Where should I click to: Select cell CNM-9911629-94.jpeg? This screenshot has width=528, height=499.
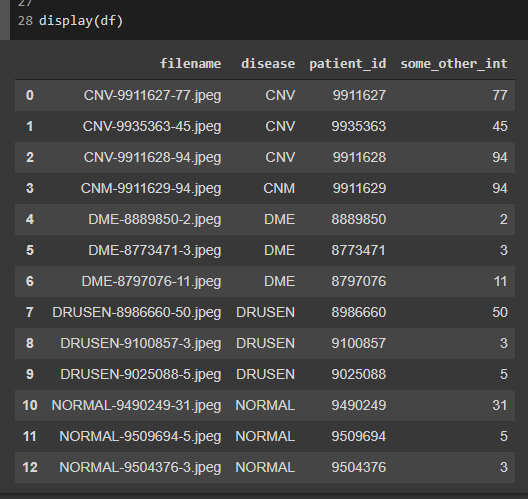151,189
